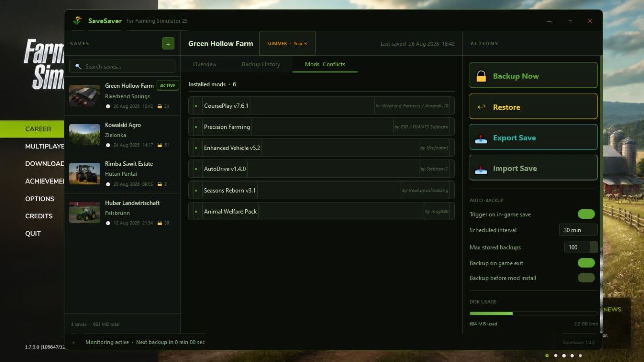
Task: Click the outbox tray icon on Export Save
Action: [481, 138]
